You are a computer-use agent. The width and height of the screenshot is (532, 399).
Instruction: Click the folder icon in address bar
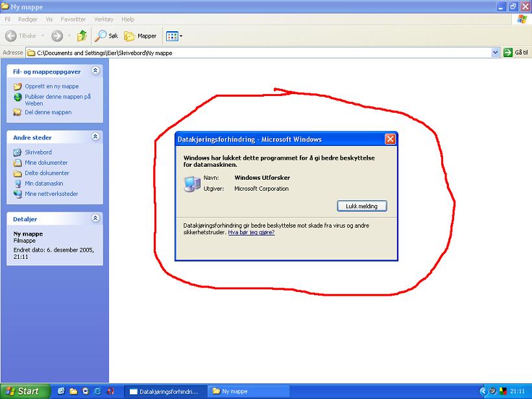[31, 53]
